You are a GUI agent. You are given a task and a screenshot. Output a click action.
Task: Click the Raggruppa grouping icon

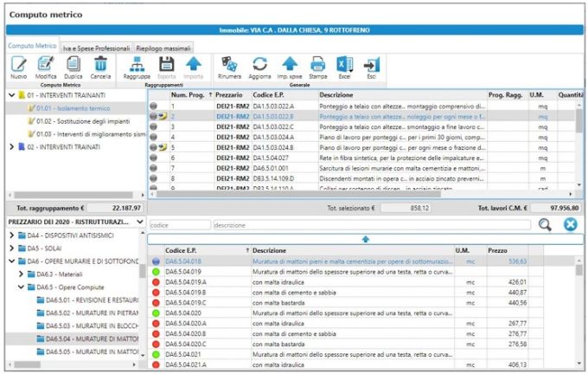137,66
